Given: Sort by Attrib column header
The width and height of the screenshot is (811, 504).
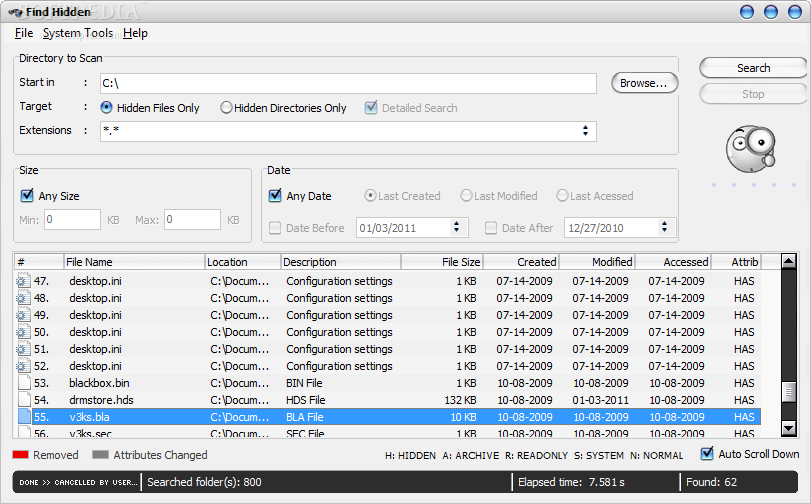Looking at the screenshot, I should 737,262.
